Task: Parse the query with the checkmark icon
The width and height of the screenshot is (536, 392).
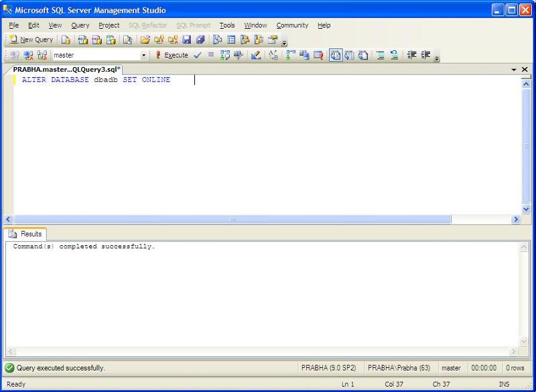Action: tap(197, 56)
